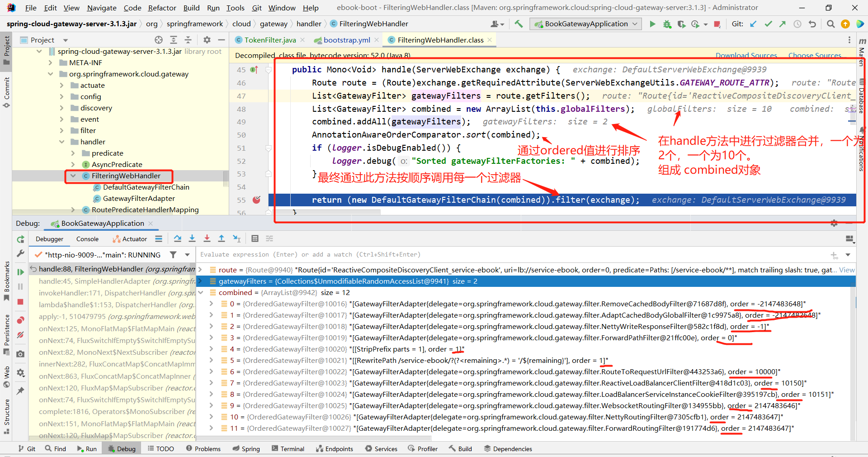The image size is (868, 457).
Task: Show Git history clock icon
Action: (x=797, y=24)
